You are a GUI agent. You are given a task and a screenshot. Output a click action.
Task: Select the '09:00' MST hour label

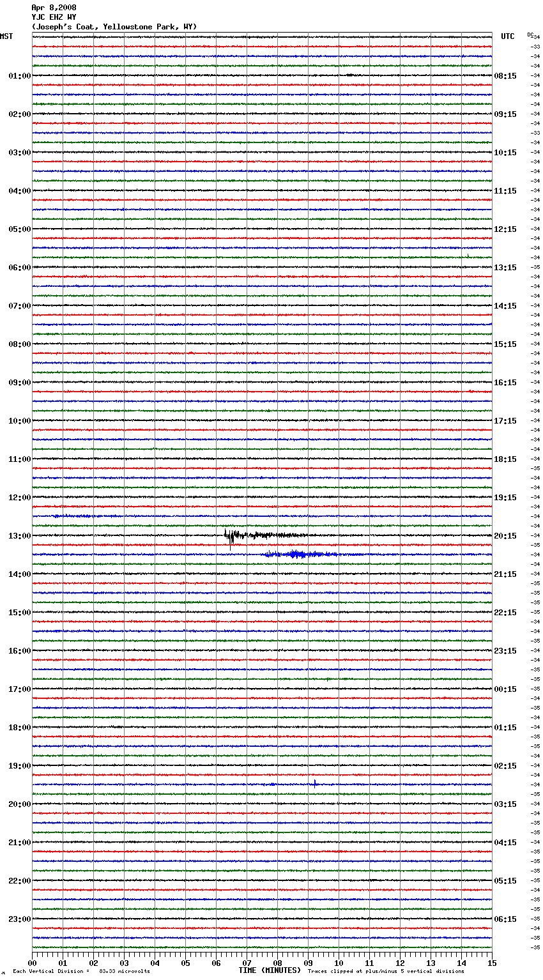(x=20, y=383)
